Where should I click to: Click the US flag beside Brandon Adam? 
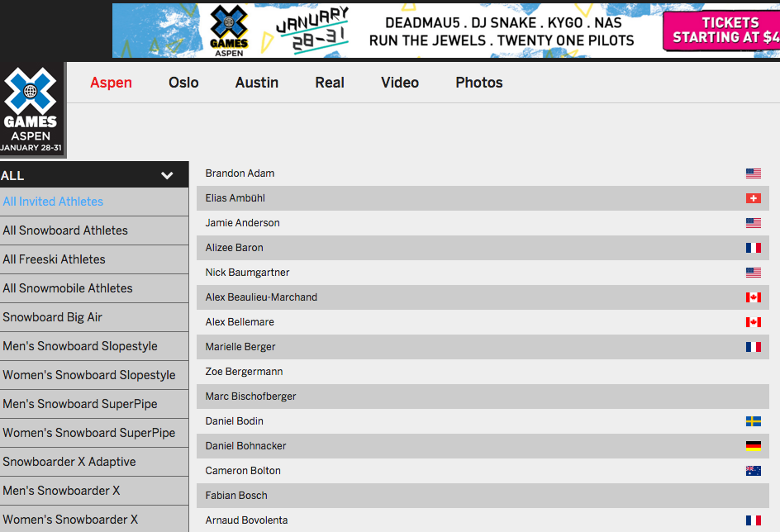point(753,173)
